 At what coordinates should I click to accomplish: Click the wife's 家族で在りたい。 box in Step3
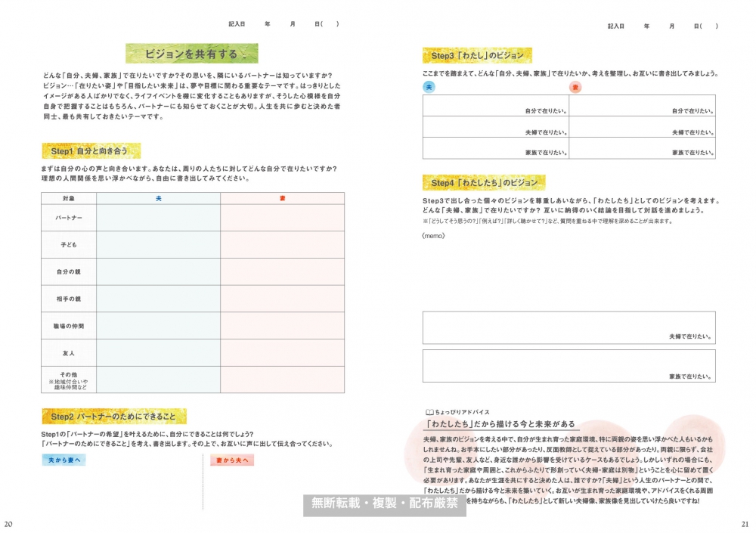tap(642, 148)
